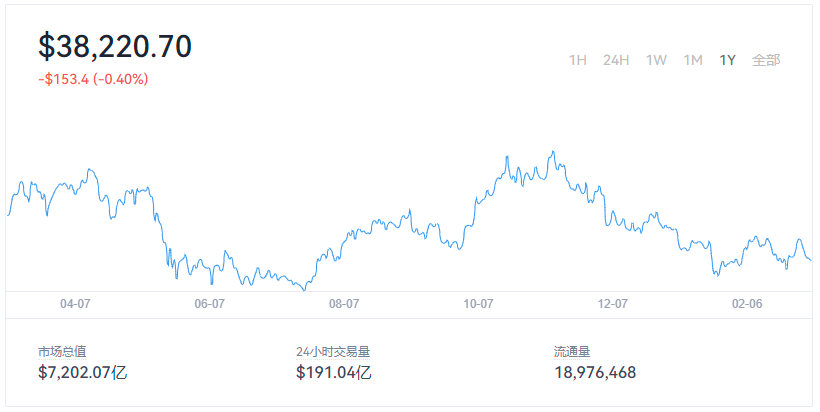Select the 02-06 date marker
The image size is (820, 412).
point(746,302)
